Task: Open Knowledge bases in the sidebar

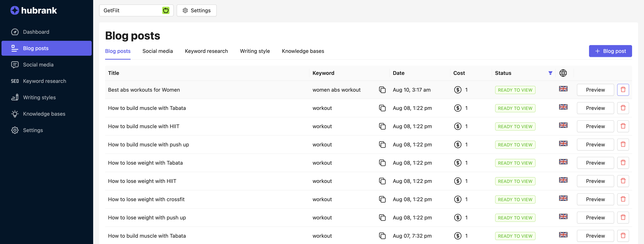Action: (x=44, y=114)
